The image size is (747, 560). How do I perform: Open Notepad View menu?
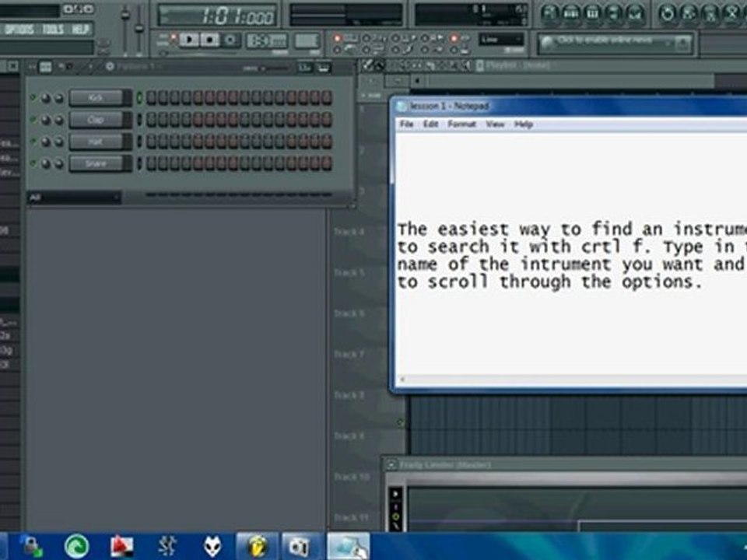(495, 124)
